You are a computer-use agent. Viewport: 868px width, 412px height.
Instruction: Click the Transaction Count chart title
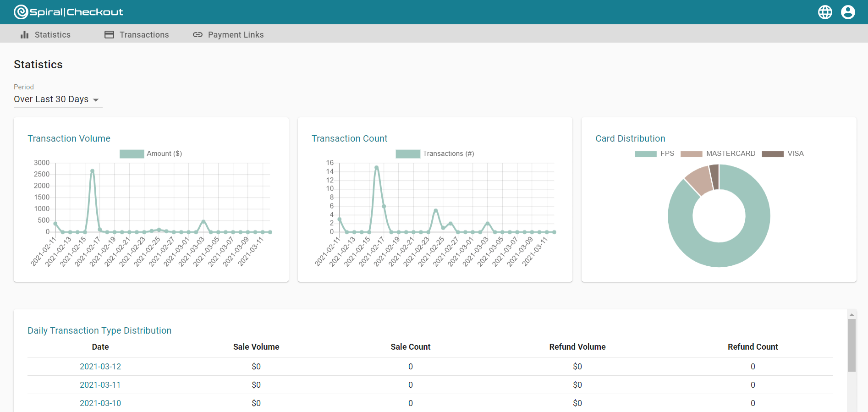tap(350, 138)
